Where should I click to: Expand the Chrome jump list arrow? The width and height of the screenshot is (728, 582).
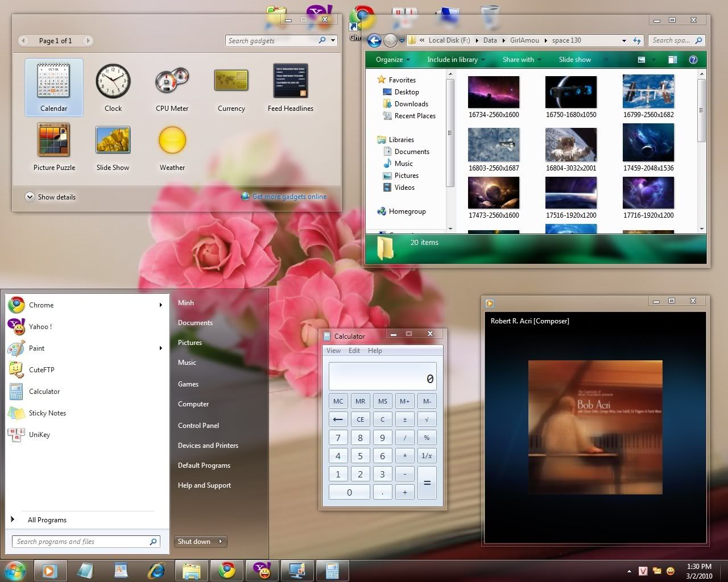click(161, 305)
